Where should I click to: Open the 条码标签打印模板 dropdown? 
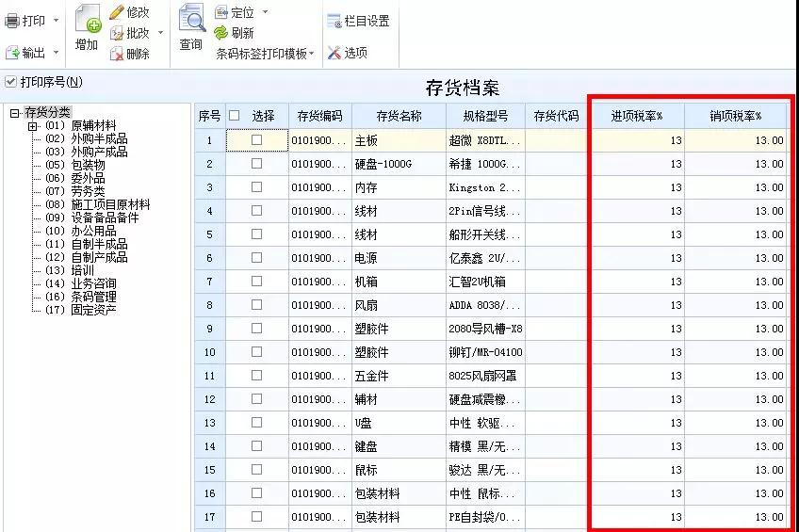(x=265, y=54)
